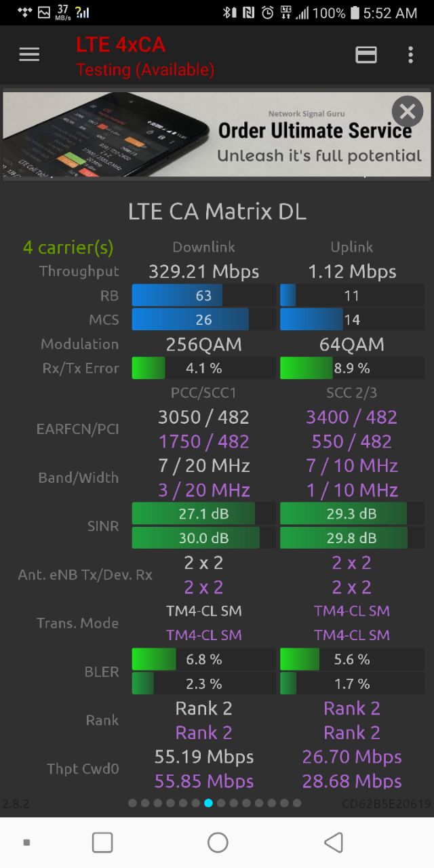Screen dimensions: 434x868
Task: Tap the battery icon in status bar
Action: click(x=354, y=12)
